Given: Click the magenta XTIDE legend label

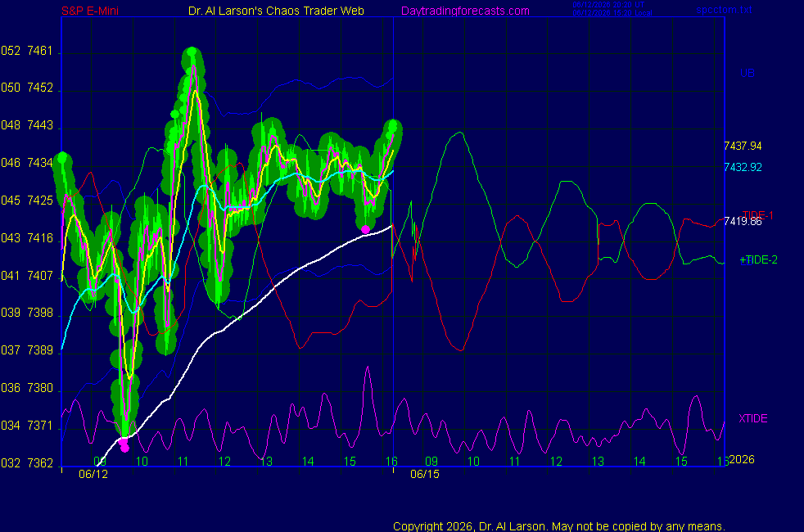Looking at the screenshot, I should pyautogui.click(x=752, y=418).
